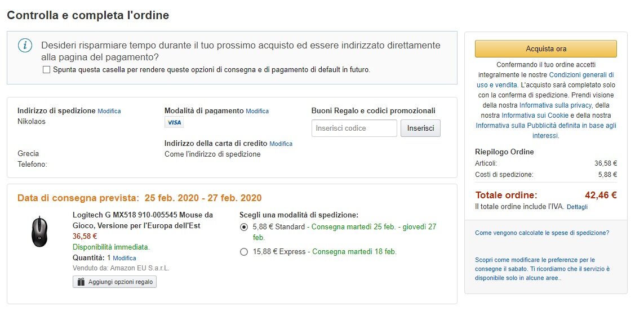Modify the item quantity
Screen dimensions: 644x311
point(125,258)
